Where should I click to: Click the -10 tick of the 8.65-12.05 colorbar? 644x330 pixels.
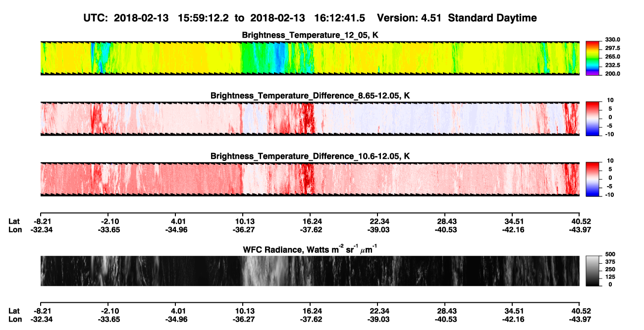(x=610, y=134)
